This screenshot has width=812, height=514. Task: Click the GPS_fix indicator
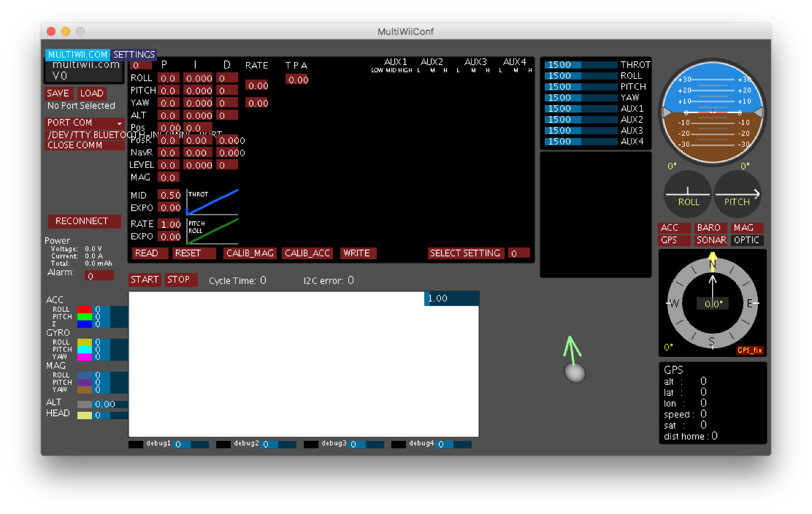pyautogui.click(x=750, y=350)
